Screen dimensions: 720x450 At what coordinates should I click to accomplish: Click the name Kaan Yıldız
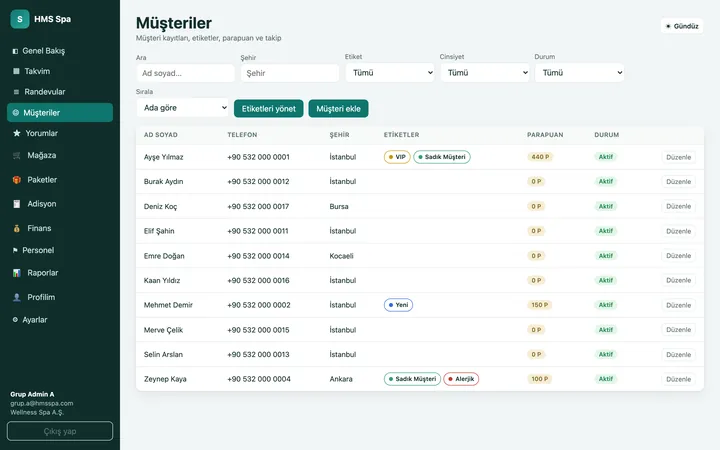pyautogui.click(x=162, y=281)
